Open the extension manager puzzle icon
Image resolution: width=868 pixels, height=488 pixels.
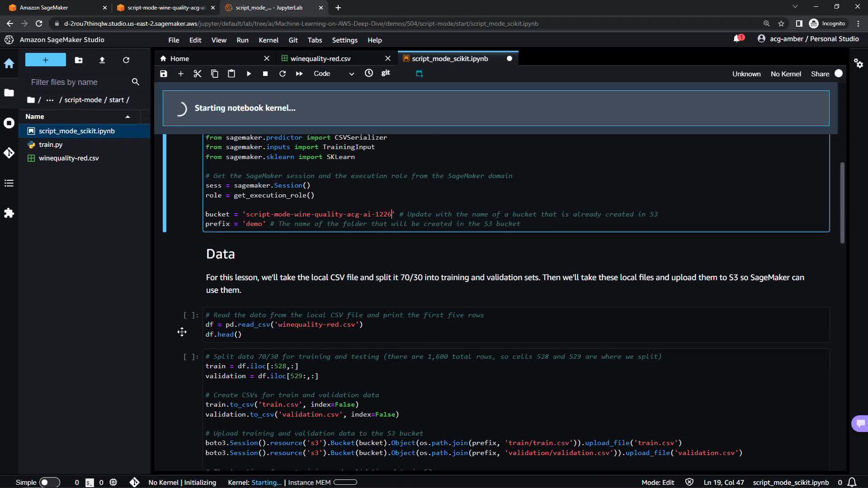pos(9,213)
